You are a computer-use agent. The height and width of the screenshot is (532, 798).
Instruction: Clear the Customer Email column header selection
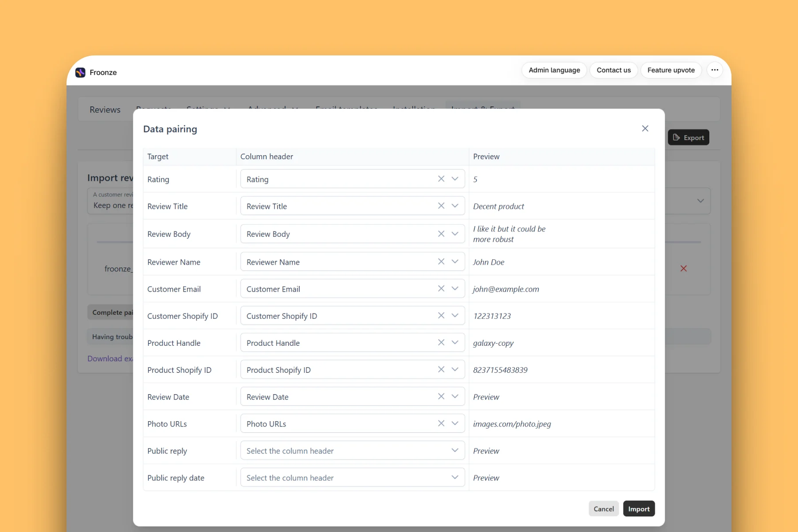tap(441, 289)
